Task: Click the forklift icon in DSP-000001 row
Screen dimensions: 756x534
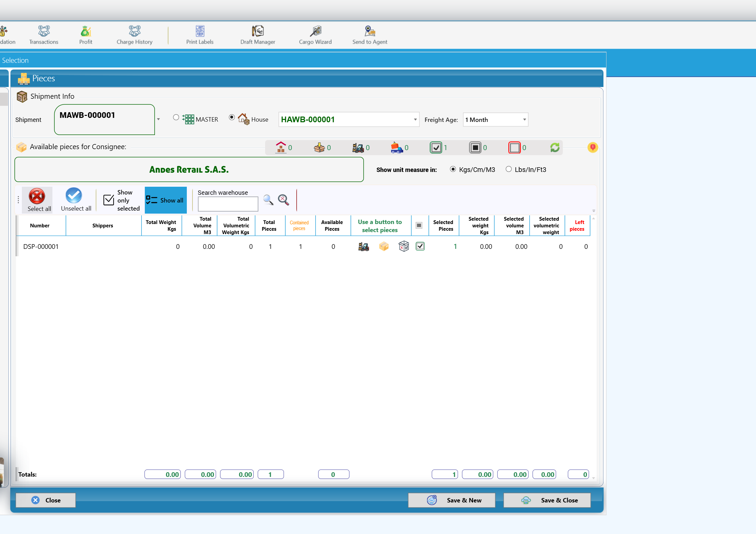Action: [x=364, y=247]
